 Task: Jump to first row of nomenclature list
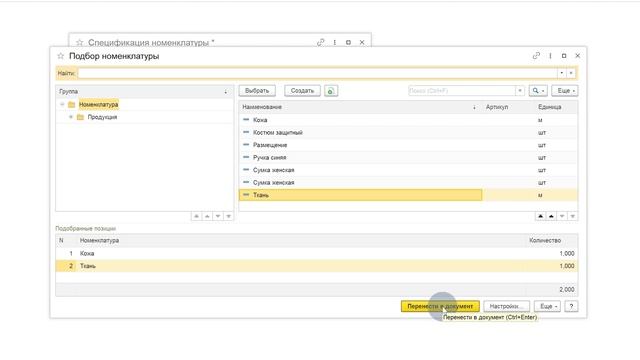pos(540,216)
